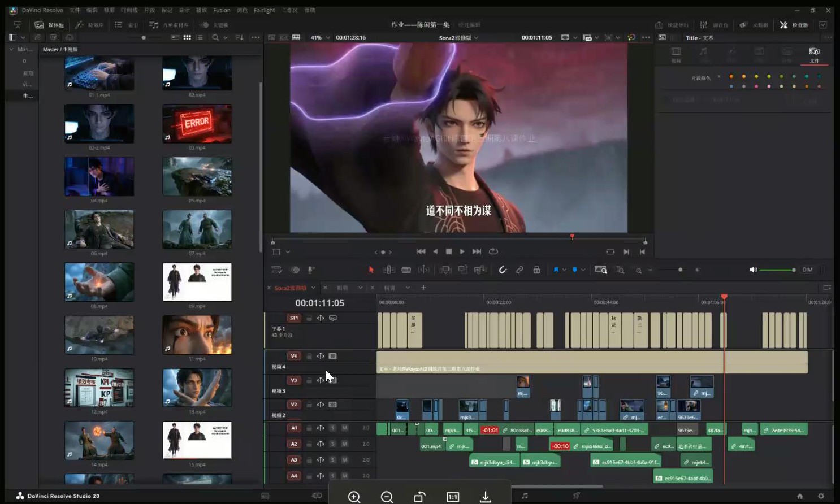Select the 13.mp4 clip thumbnail
This screenshot has width=840, height=504.
click(x=197, y=388)
